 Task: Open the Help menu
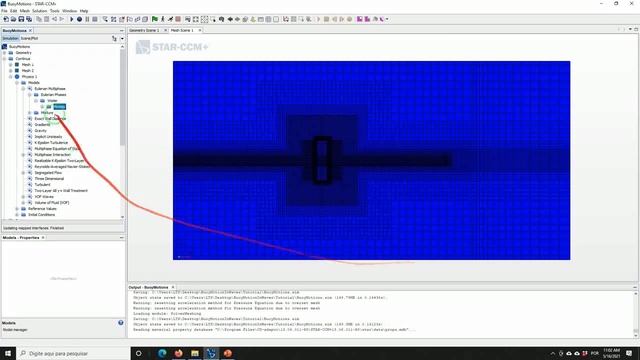coord(84,11)
